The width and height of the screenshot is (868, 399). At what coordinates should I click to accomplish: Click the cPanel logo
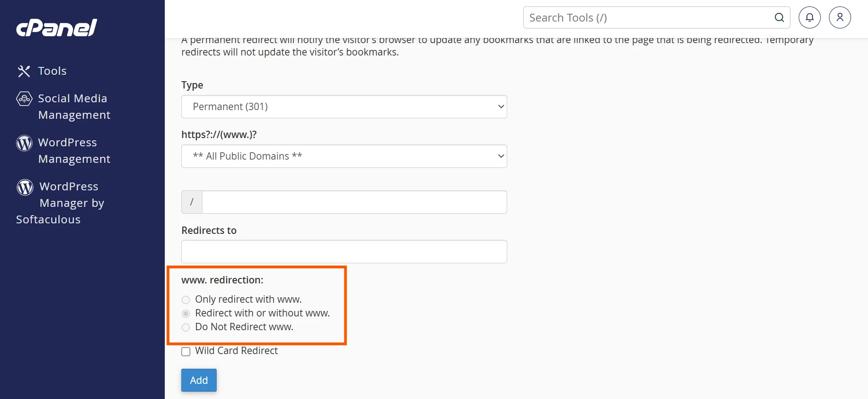[56, 28]
